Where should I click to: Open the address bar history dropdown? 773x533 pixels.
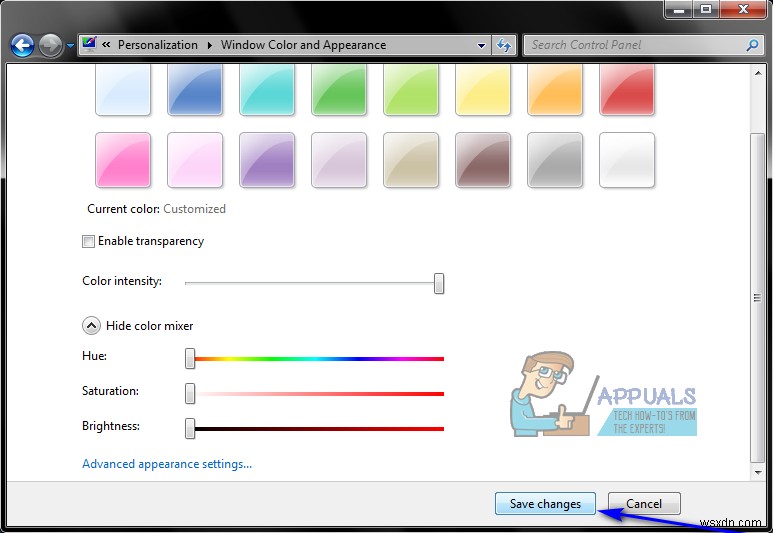[481, 46]
